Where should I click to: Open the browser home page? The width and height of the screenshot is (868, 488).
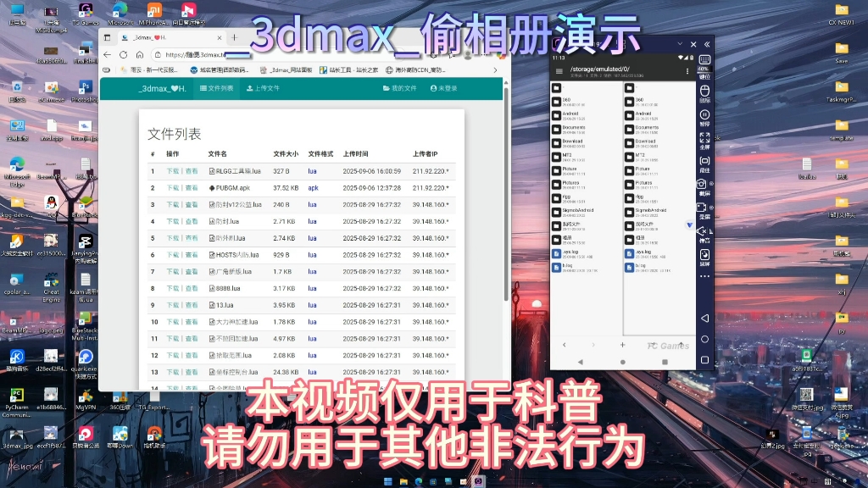pyautogui.click(x=140, y=55)
